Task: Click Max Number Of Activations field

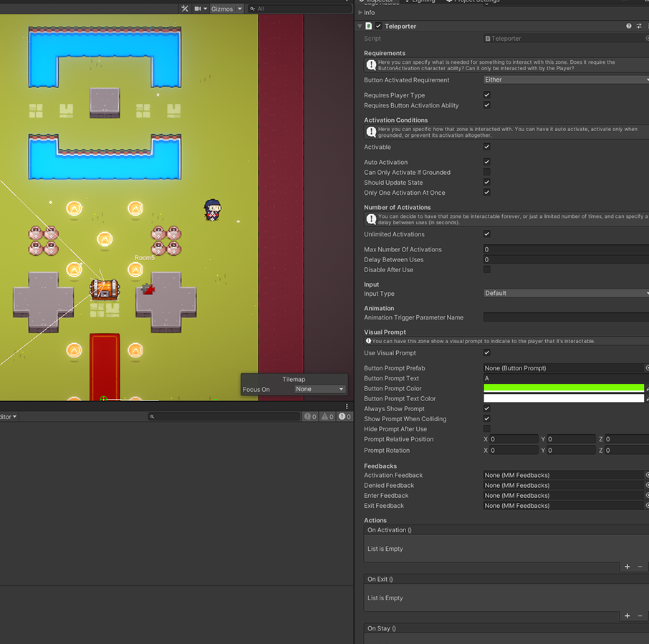Action: [566, 249]
